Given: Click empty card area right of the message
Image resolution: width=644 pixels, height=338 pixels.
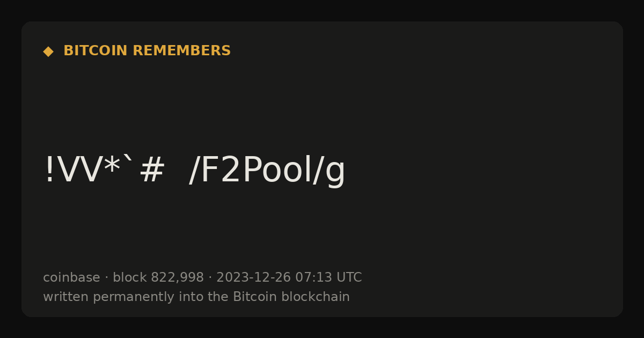Looking at the screenshot, I should point(483,171).
